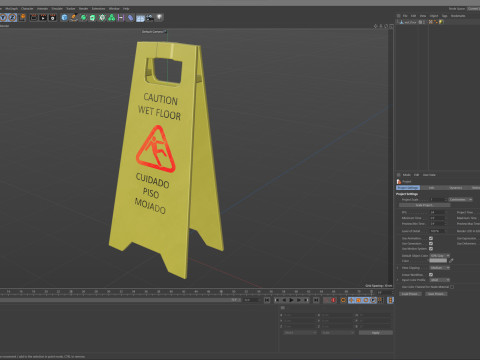Click the green Array instances icon
Image resolution: width=480 pixels, height=360 pixels.
click(x=112, y=18)
